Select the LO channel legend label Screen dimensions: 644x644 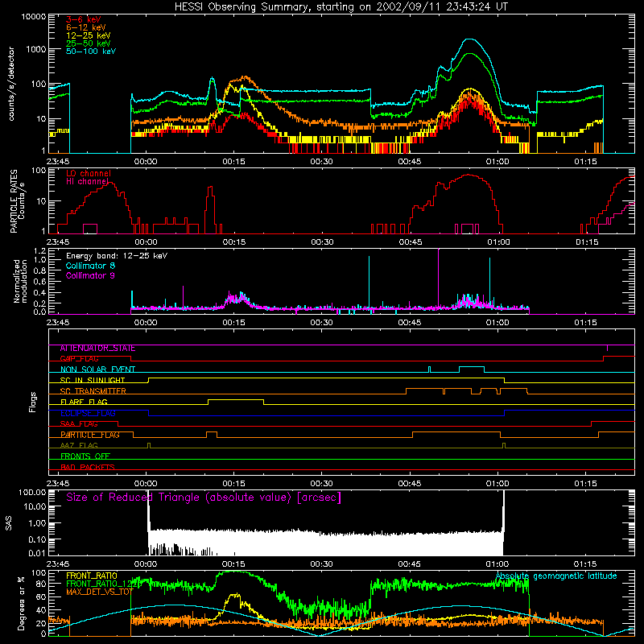[89, 173]
